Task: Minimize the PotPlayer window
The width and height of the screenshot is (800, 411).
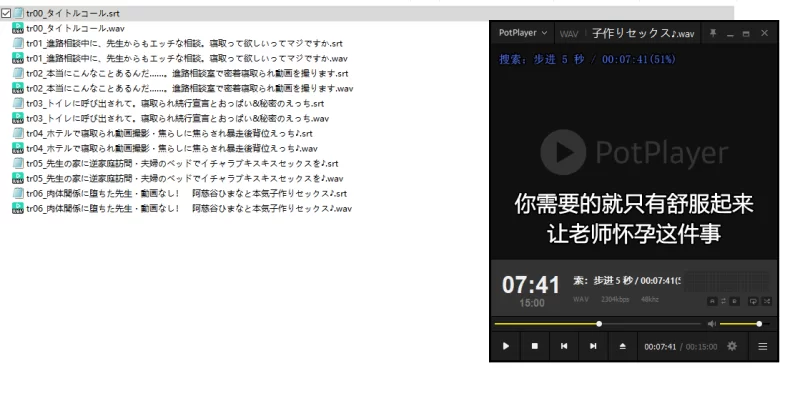Action: (730, 34)
